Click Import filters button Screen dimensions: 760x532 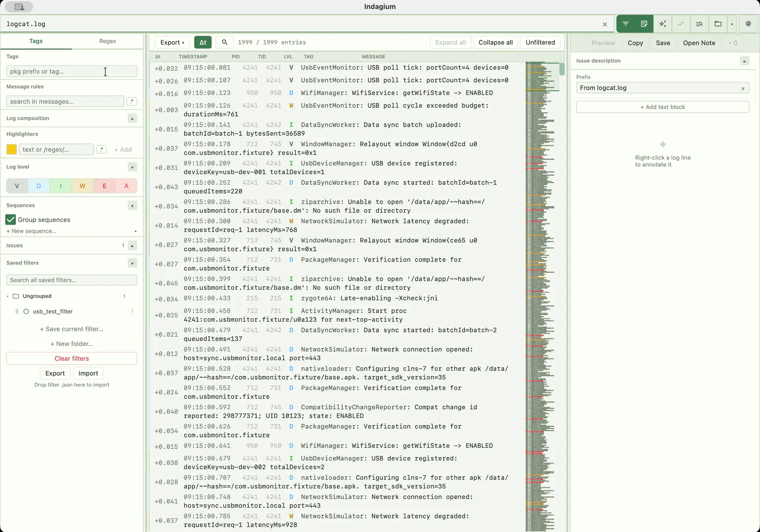[x=88, y=373]
